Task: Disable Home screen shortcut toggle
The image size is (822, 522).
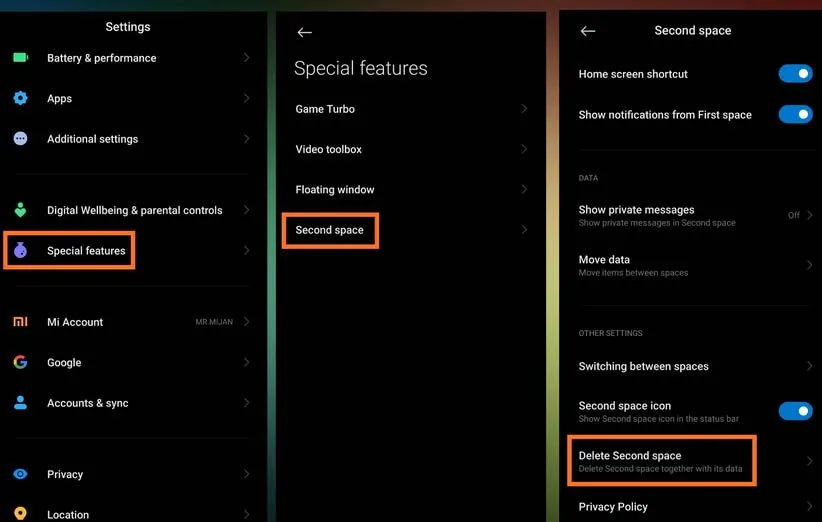Action: coord(795,74)
